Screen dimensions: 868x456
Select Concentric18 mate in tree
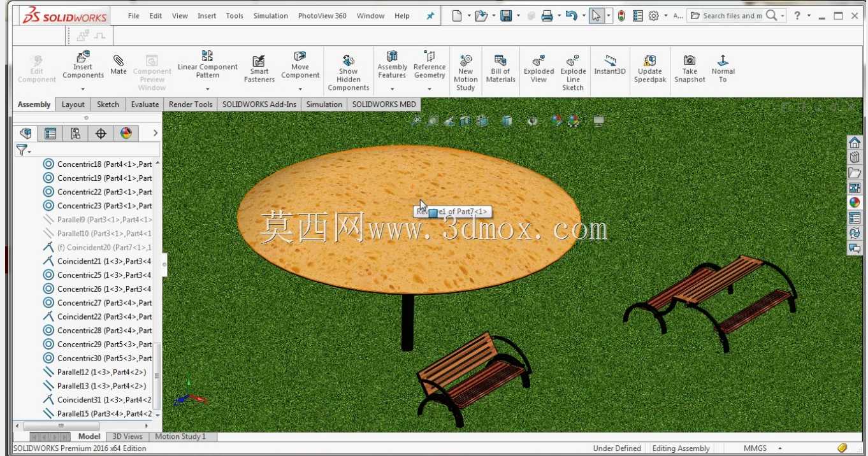point(98,164)
